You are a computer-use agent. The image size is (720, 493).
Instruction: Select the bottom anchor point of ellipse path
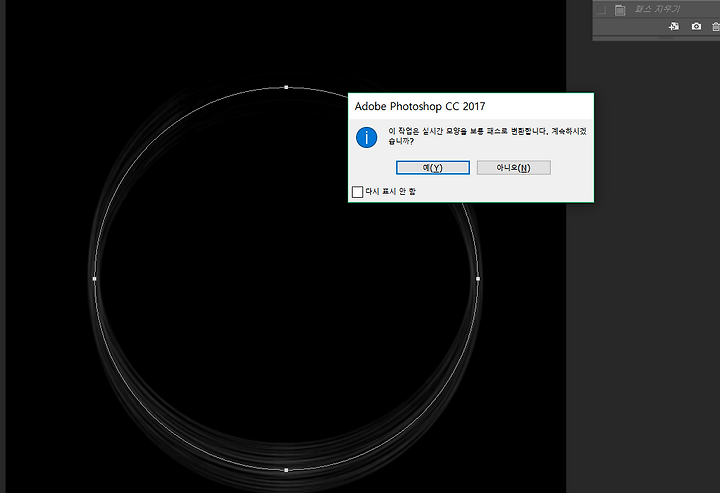pyautogui.click(x=287, y=470)
